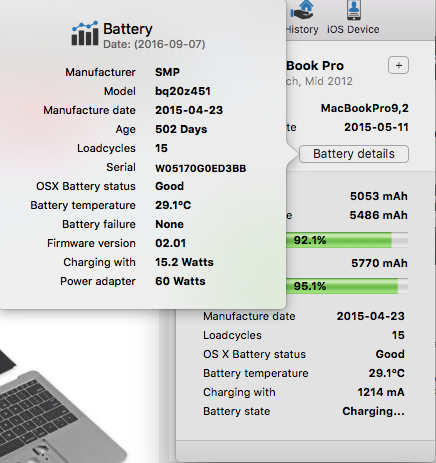Select the model value bq20z451

tap(183, 91)
